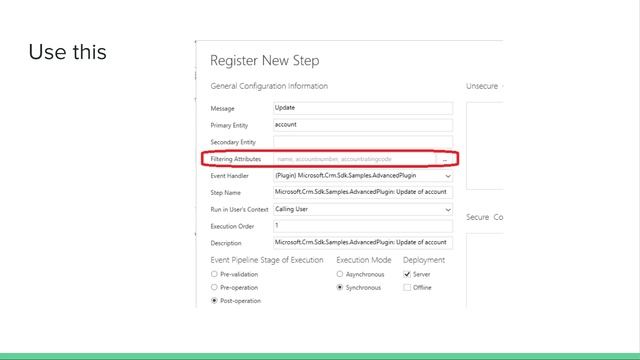Select Asynchronous execution mode
This screenshot has height=360, width=640.
click(x=340, y=274)
